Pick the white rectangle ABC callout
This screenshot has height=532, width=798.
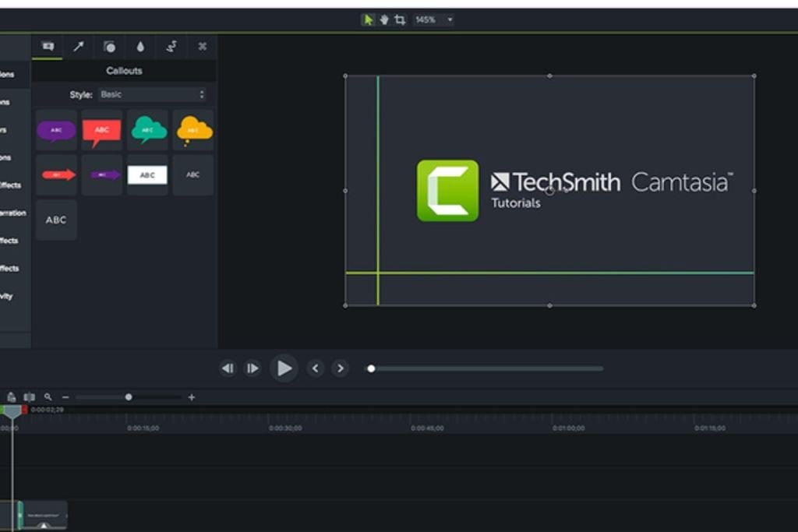tap(147, 175)
